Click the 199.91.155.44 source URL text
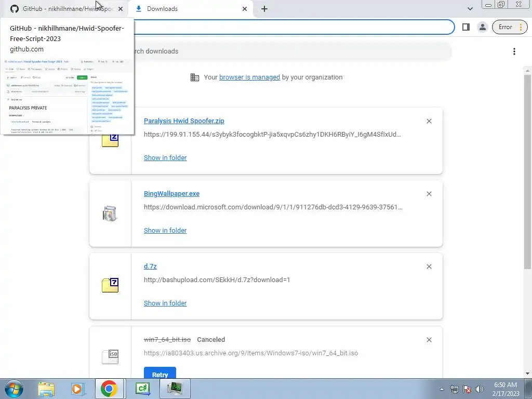Screen dimensions: 532x399 272,135
